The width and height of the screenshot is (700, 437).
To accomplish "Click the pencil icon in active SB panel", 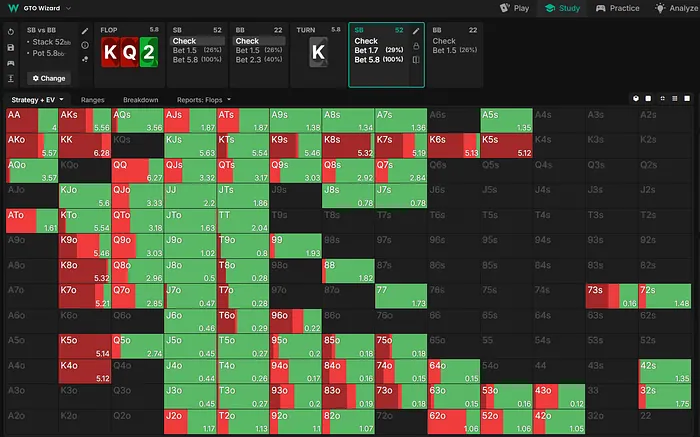I will 416,31.
